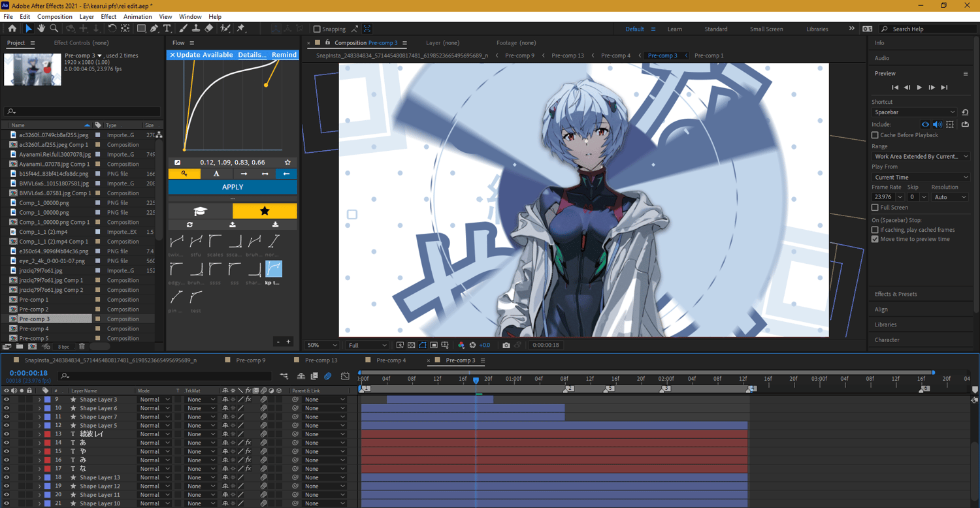Select the Brush tool
The image size is (980, 508).
pos(184,29)
